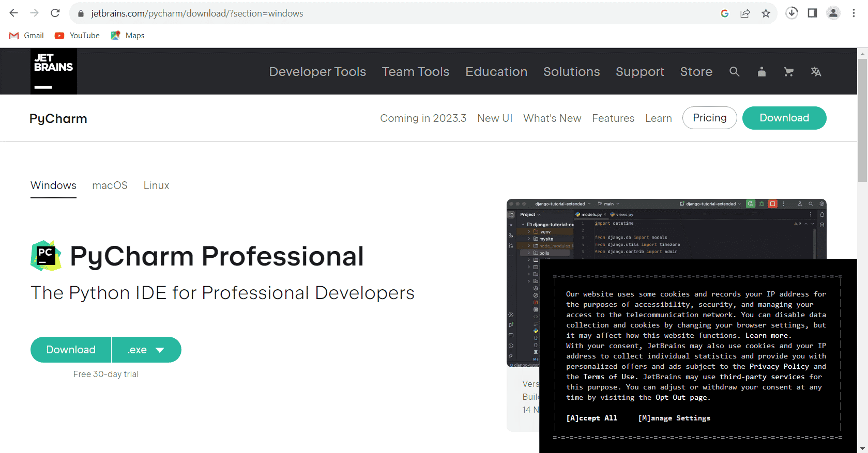Click the JetBrains logo

54,71
